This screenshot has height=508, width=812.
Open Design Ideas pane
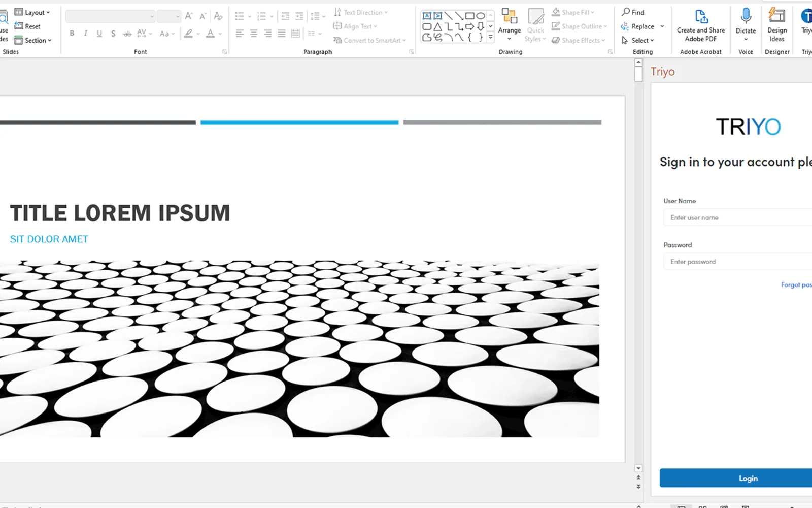pyautogui.click(x=777, y=25)
